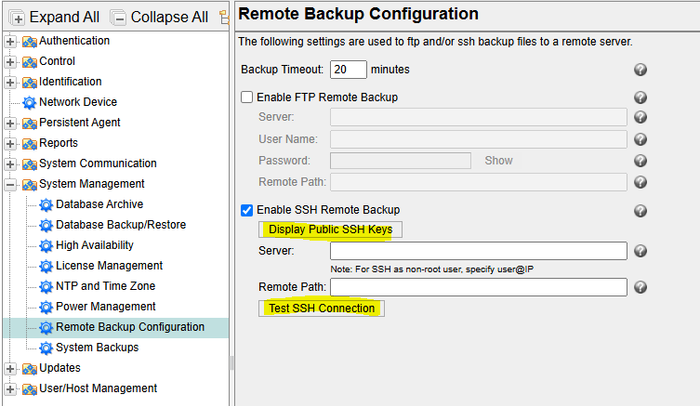This screenshot has height=406, width=700.
Task: Expand the Authentication tree node
Action: [x=11, y=41]
